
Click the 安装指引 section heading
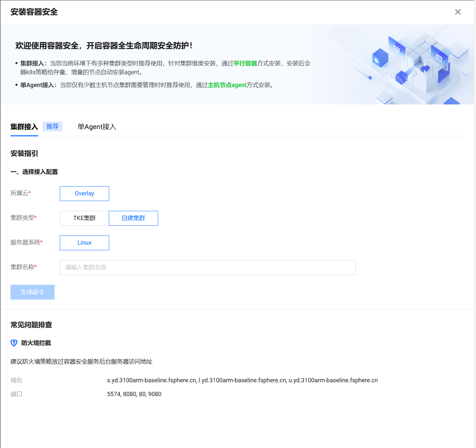pos(24,153)
